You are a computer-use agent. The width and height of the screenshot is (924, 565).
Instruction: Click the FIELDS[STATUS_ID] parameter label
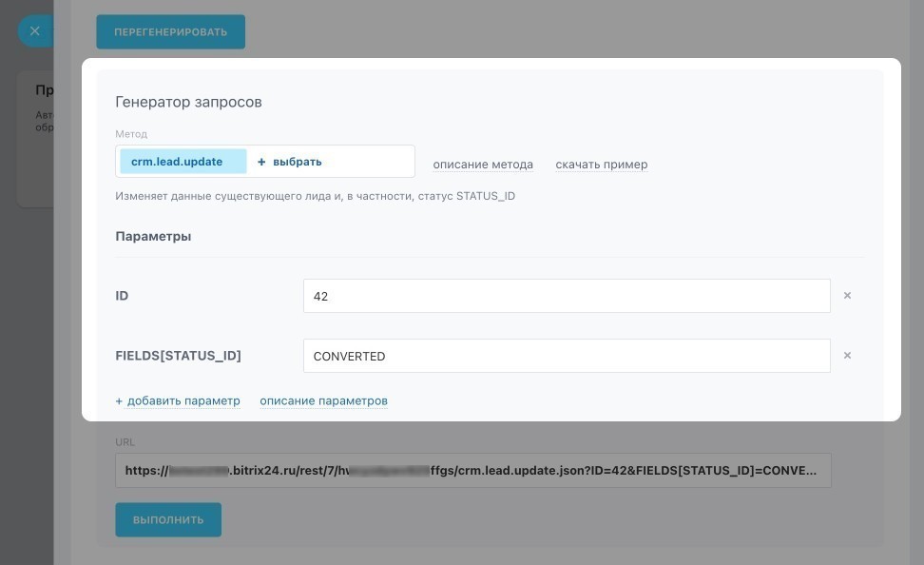pyautogui.click(x=178, y=356)
